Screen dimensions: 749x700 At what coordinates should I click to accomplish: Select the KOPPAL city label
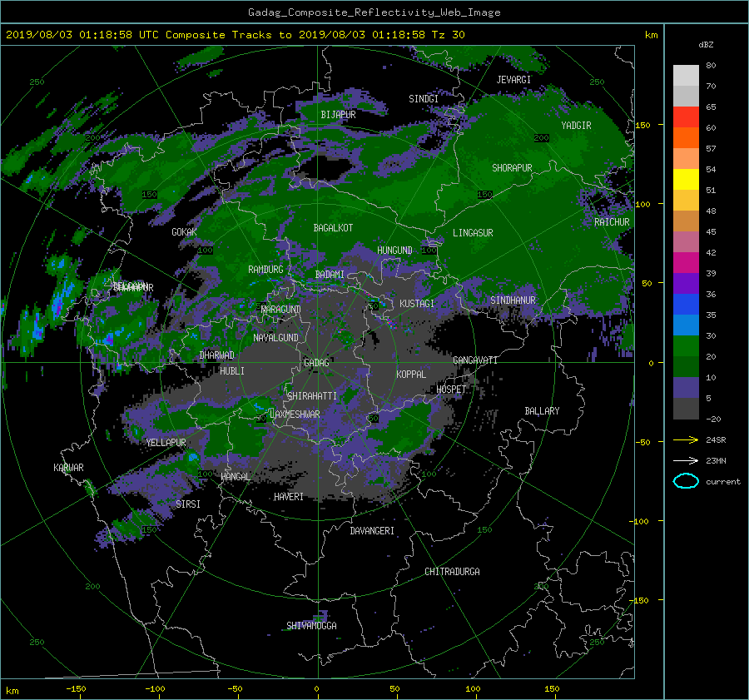tap(411, 374)
